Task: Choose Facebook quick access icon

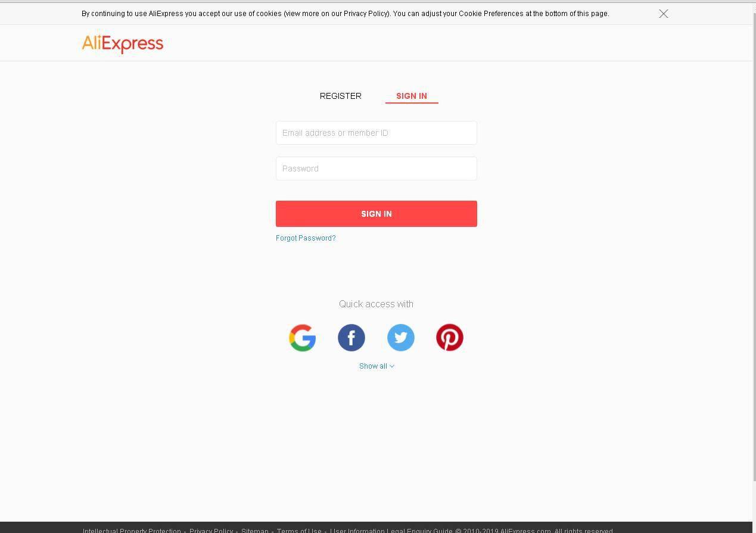Action: (351, 338)
